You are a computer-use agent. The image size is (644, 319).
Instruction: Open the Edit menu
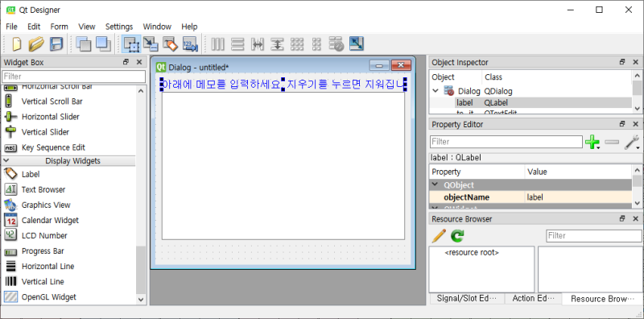tap(34, 27)
